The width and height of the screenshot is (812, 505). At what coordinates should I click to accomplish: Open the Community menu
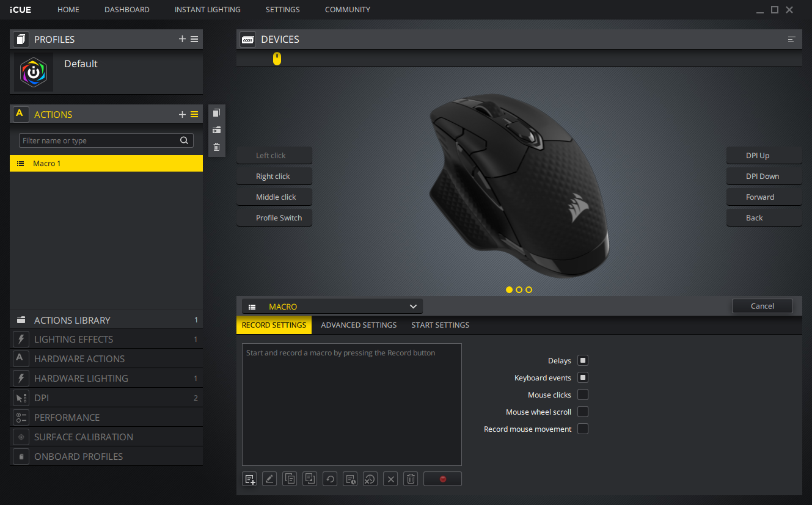[348, 10]
